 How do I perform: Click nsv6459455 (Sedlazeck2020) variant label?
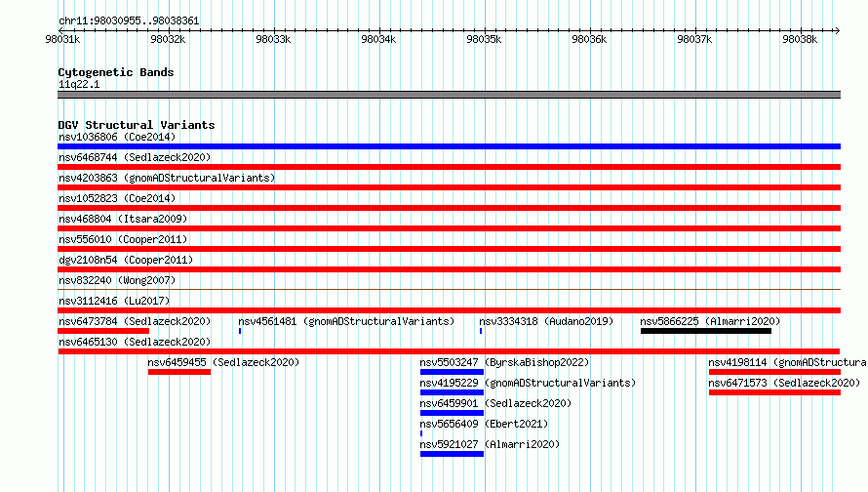tap(223, 362)
